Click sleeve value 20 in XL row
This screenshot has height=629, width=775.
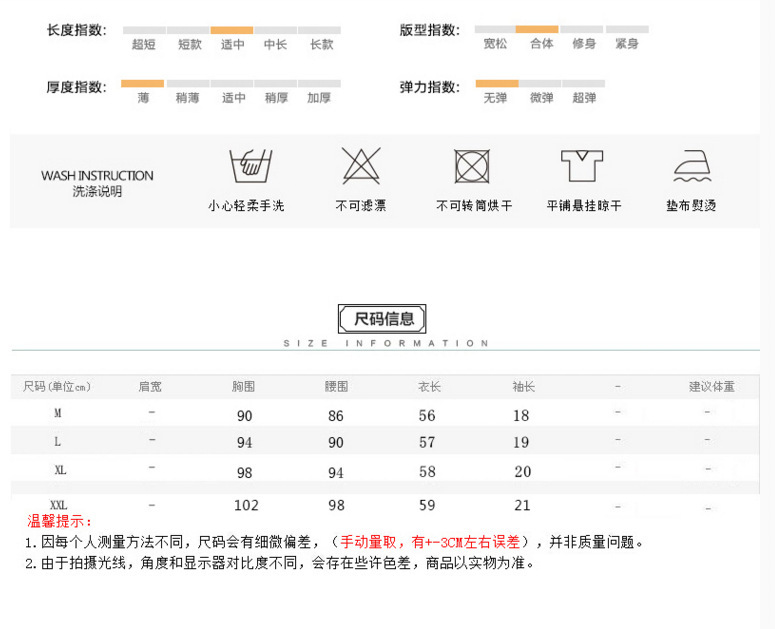coord(522,472)
